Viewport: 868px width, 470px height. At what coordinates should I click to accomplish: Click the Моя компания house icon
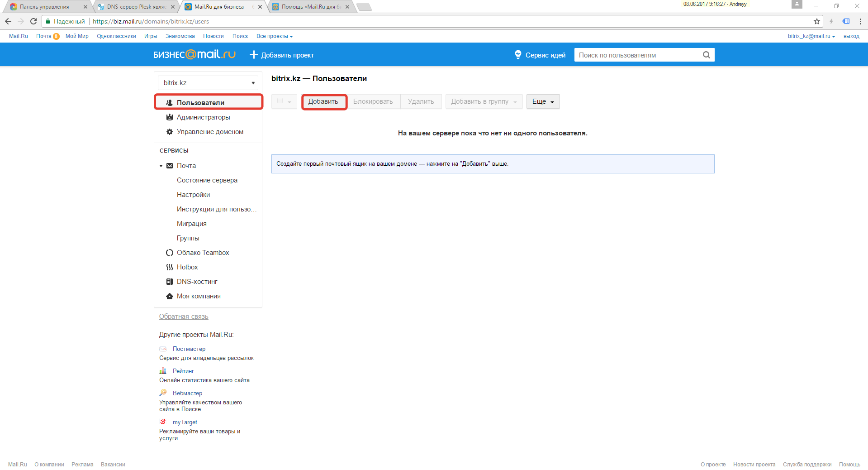169,296
